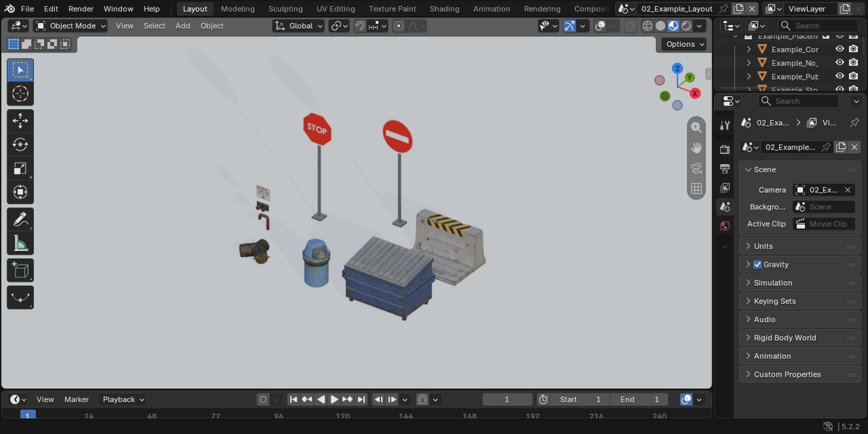Switch perspective/orthographic grid icon

click(x=696, y=189)
